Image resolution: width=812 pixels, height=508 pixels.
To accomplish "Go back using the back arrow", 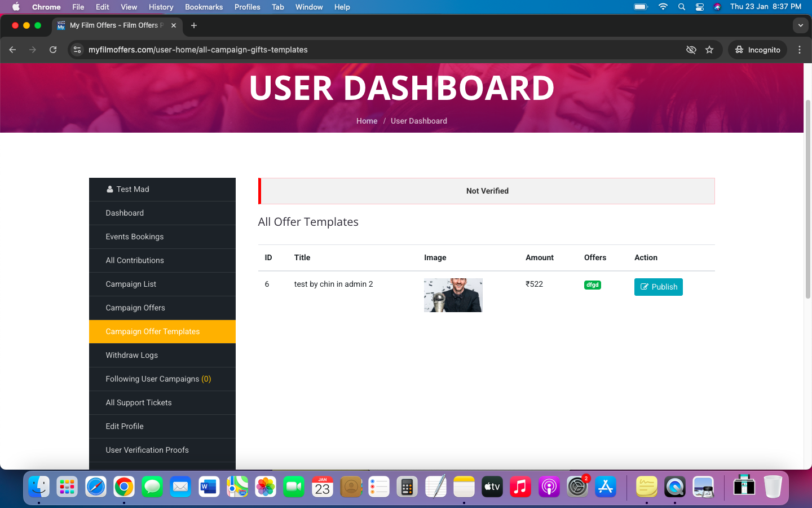I will [x=12, y=50].
